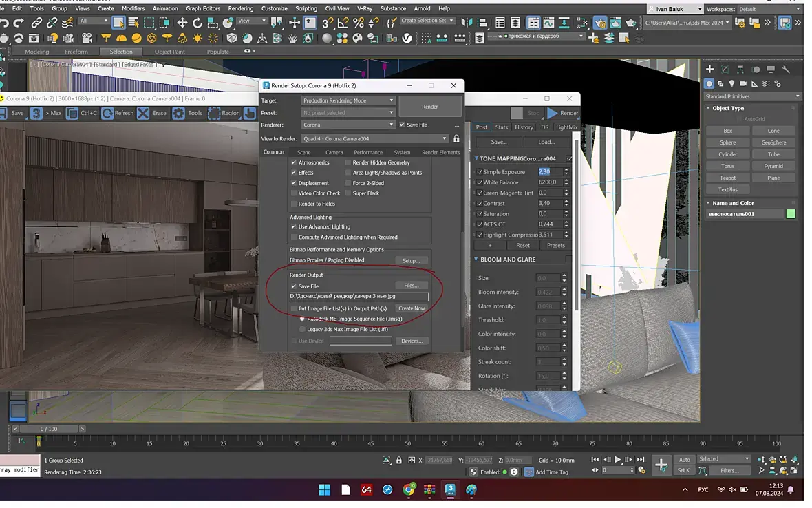
Task: Go to start of animation
Action: [x=595, y=459]
